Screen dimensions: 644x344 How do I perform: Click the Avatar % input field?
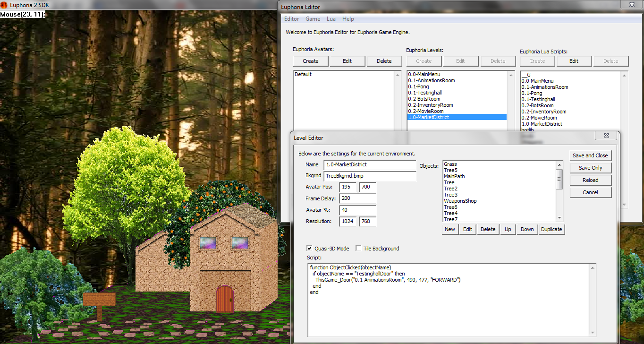357,210
